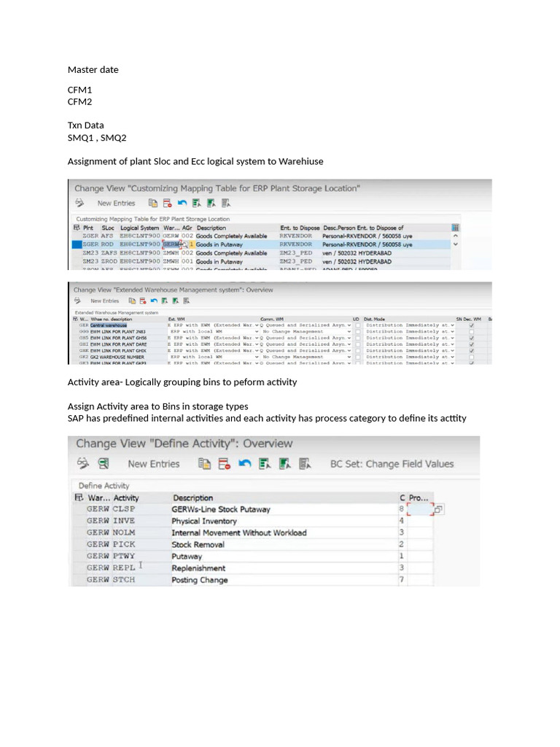The image size is (560, 747).
Task: Click the Copy As icon in the Define Activity toolbar
Action: coord(204,463)
